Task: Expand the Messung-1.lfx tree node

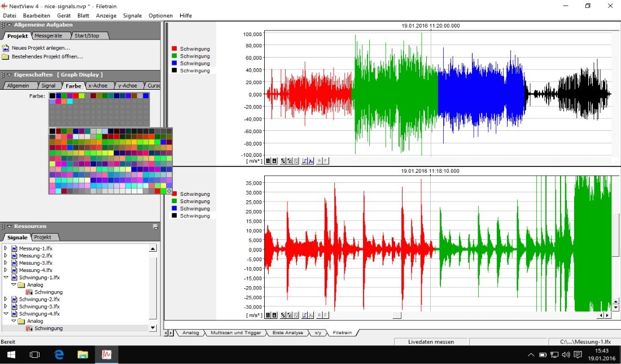Action: pyautogui.click(x=6, y=248)
